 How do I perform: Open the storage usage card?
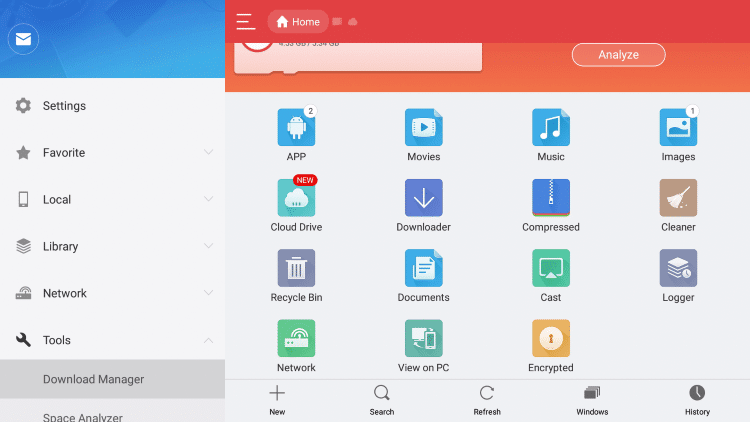(358, 57)
